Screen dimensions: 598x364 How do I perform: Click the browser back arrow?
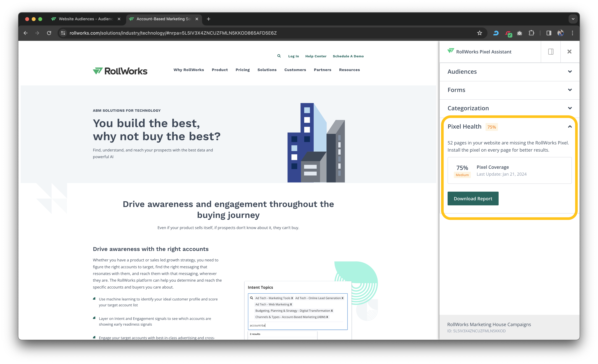pyautogui.click(x=26, y=33)
